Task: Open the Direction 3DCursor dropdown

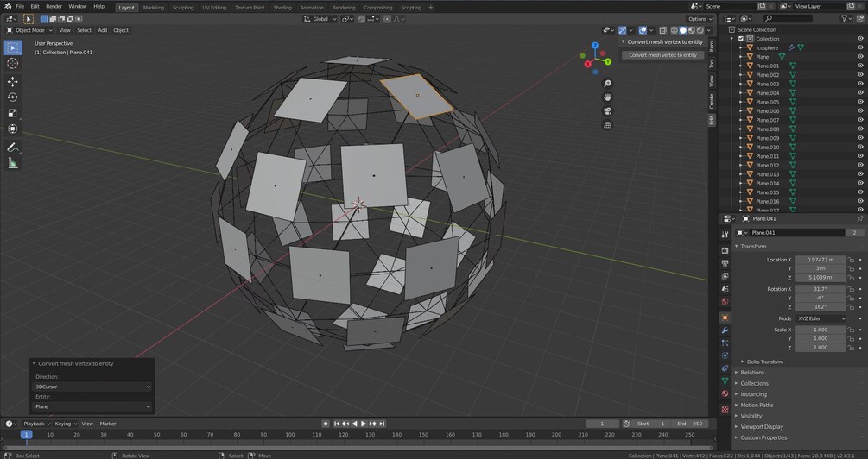Action: (92, 387)
